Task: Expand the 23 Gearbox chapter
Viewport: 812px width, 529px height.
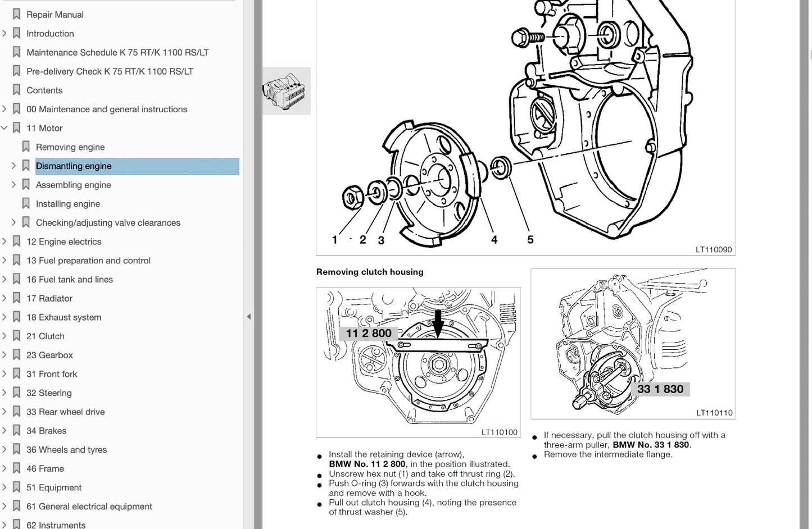Action: click(4, 355)
